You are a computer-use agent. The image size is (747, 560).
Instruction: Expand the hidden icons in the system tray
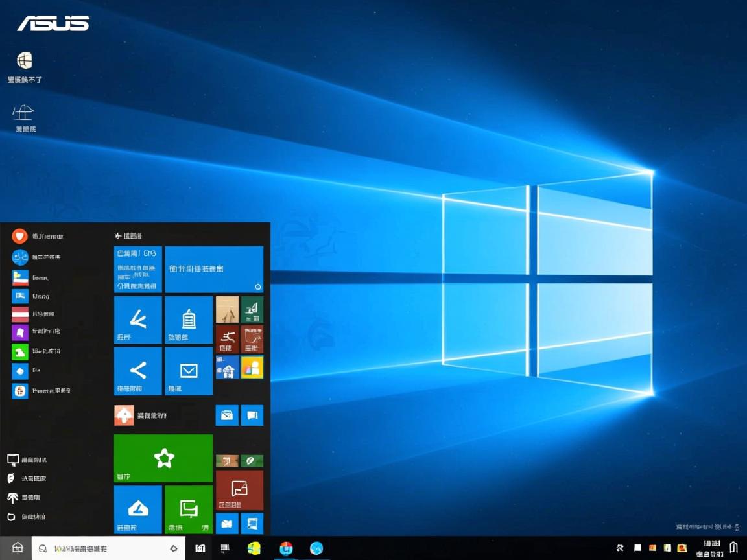619,548
